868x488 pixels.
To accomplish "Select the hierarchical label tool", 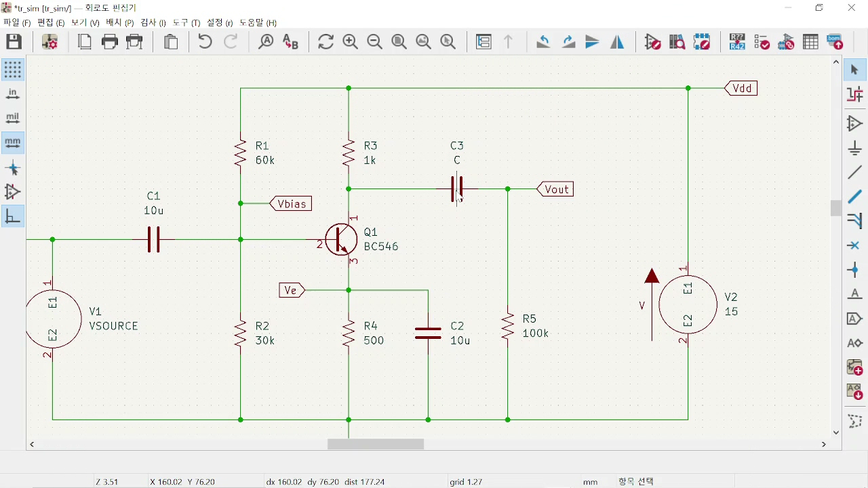I will tap(854, 343).
